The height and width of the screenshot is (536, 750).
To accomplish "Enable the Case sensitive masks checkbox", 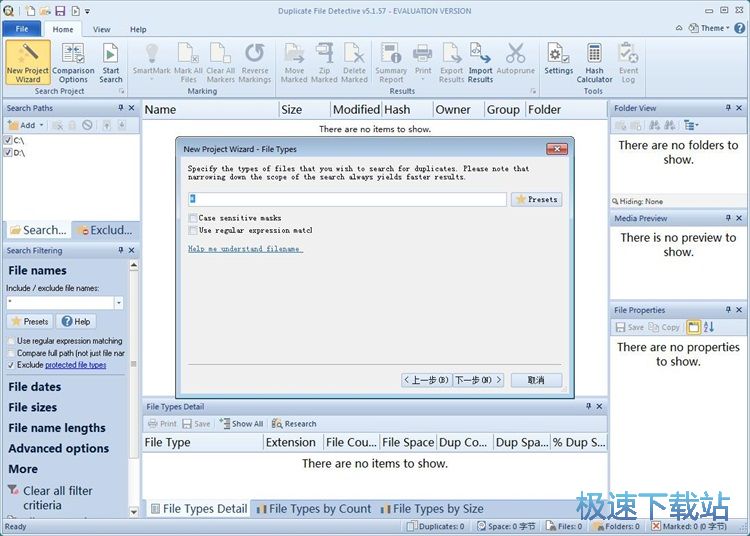I will pyautogui.click(x=193, y=217).
